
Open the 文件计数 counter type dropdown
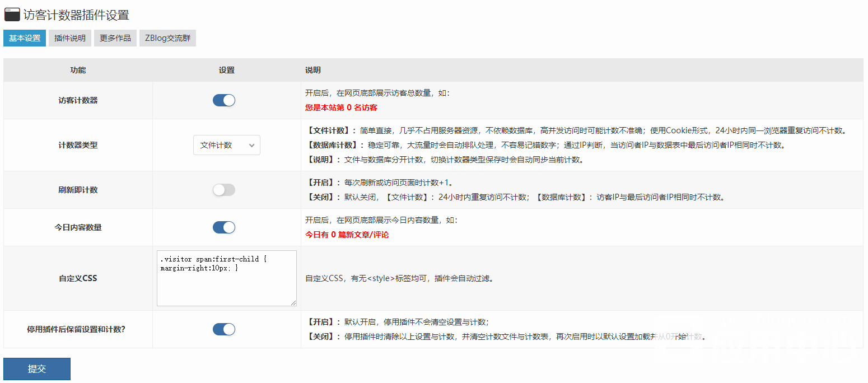[226, 145]
